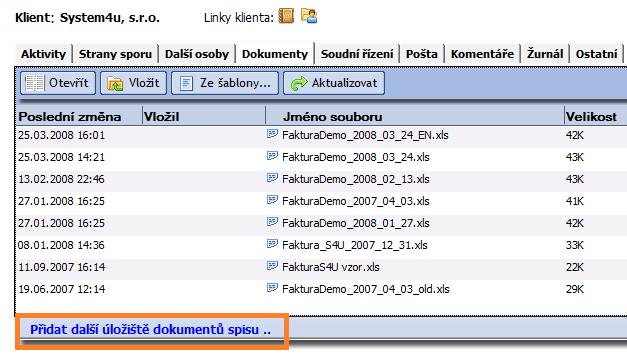Click the Otevřít button
Image resolution: width=627 pixels, height=361 pixels.
(x=58, y=83)
